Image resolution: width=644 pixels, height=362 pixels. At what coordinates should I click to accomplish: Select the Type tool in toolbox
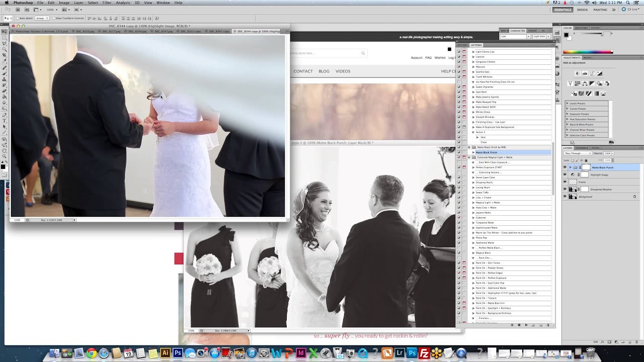click(4, 121)
